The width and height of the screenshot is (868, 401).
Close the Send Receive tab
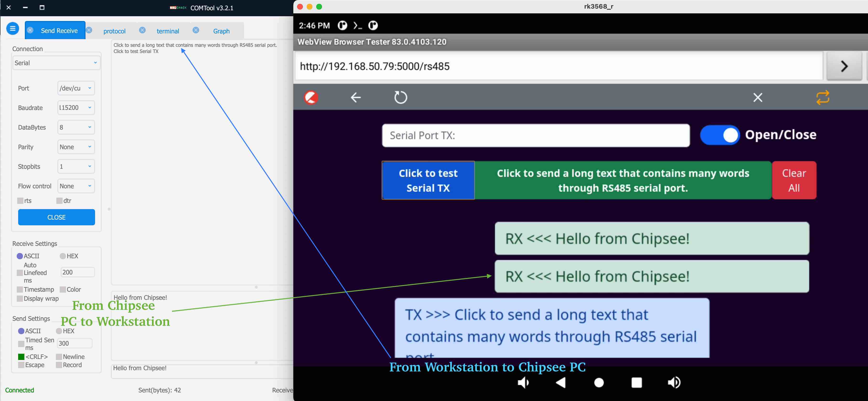pyautogui.click(x=30, y=30)
